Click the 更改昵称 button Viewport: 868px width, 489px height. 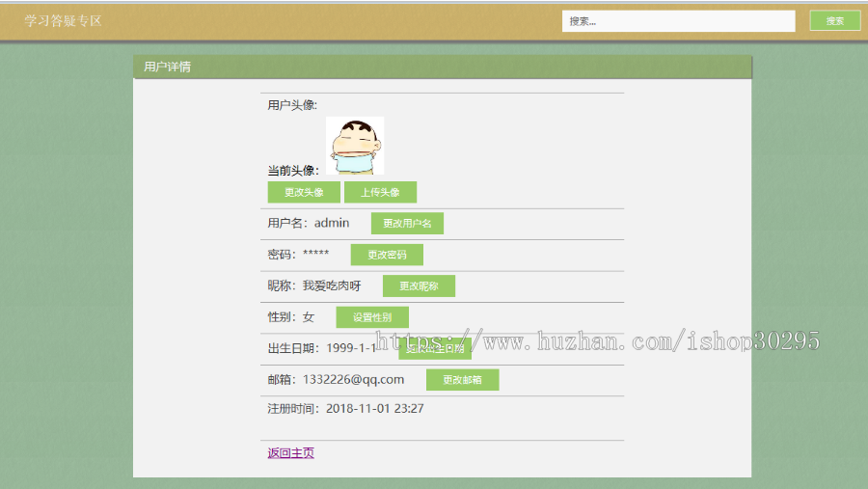click(x=420, y=285)
